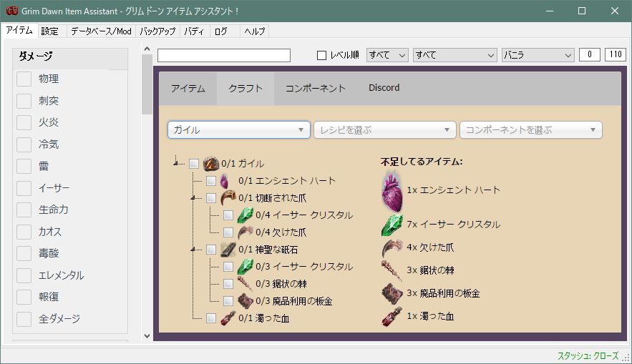Click the green crystal icon beside 0/4 イーサー クリスタル

pyautogui.click(x=245, y=215)
